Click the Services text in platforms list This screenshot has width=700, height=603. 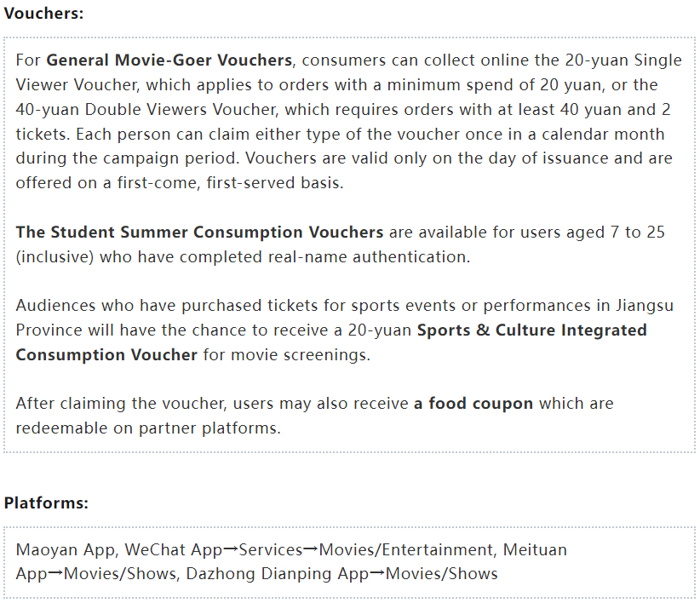(271, 550)
